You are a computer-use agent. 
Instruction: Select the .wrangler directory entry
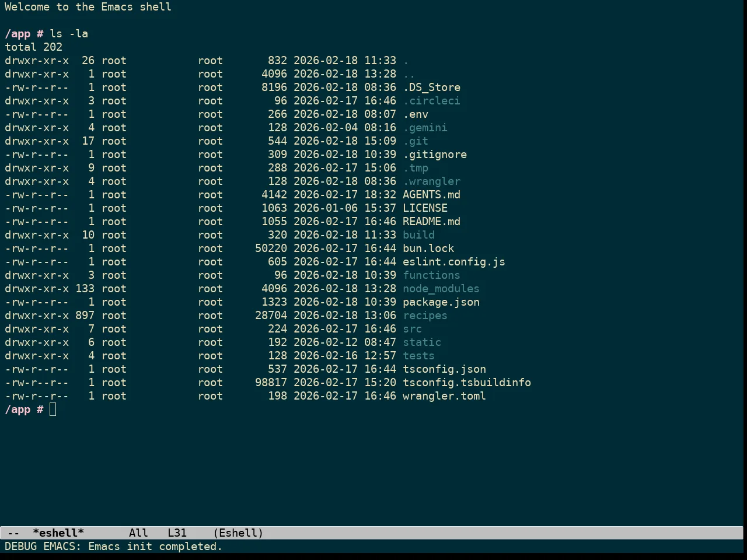tap(431, 181)
